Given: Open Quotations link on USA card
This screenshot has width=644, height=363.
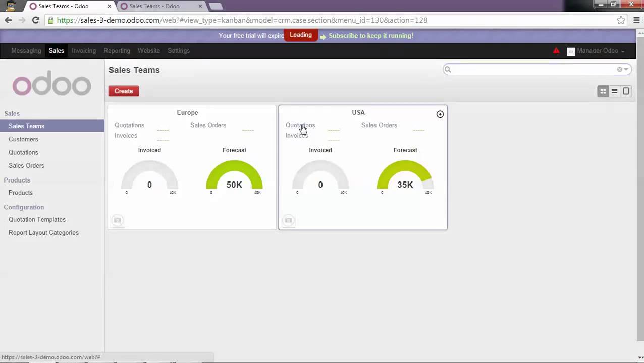Looking at the screenshot, I should pos(300,125).
